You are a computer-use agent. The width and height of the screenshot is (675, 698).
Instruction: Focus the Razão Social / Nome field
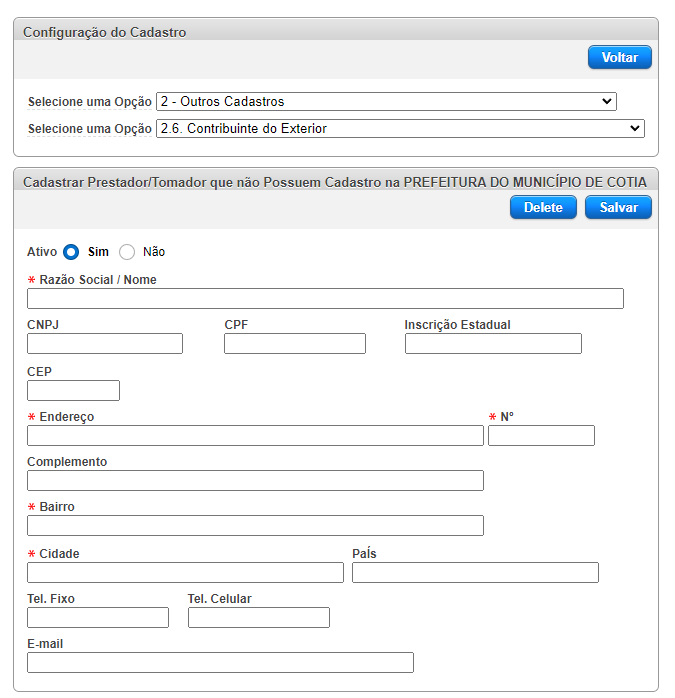pyautogui.click(x=325, y=299)
